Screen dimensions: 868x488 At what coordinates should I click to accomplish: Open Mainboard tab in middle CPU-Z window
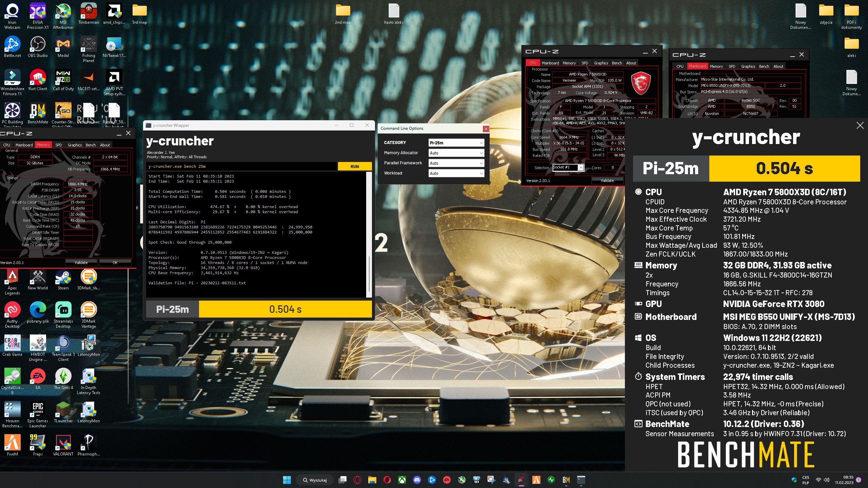click(x=550, y=63)
